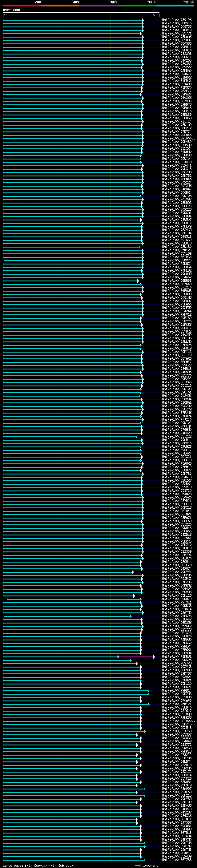Open hit UniRef100_Q40266
197x868 pixels.
tap(177, 98)
